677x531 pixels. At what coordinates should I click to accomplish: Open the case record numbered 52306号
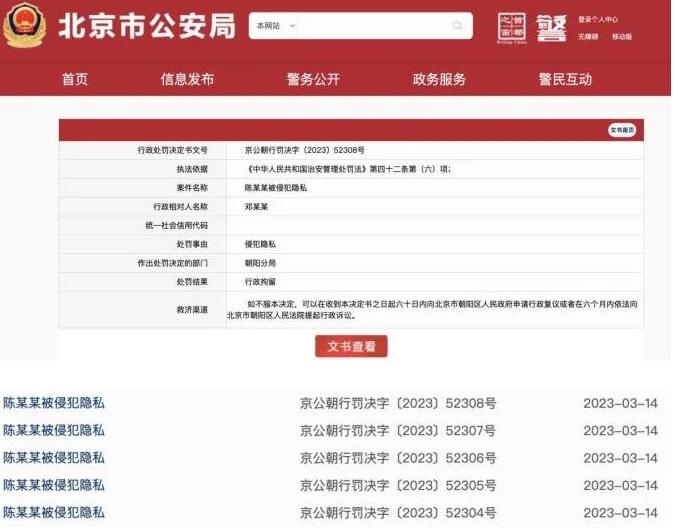[x=54, y=458]
